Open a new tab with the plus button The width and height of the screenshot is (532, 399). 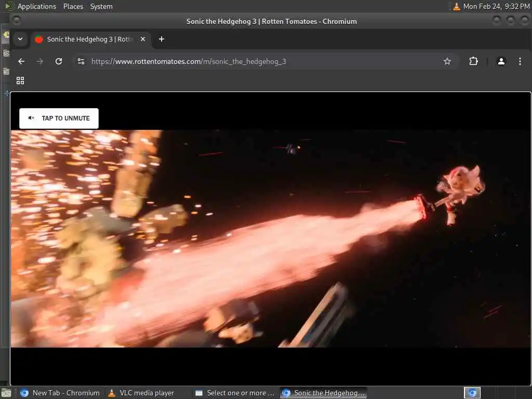click(162, 39)
